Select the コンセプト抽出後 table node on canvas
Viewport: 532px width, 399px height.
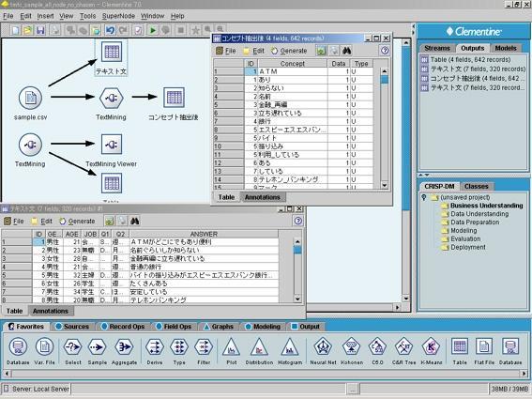pos(175,98)
